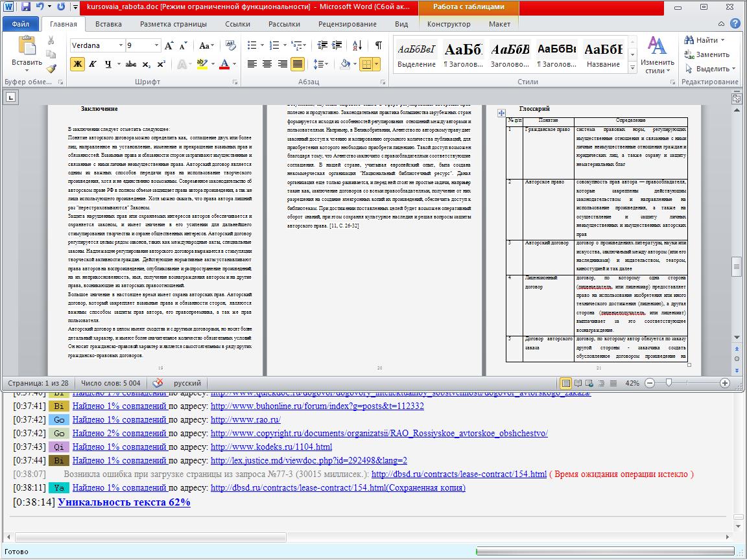Apply a numbered list
Viewport: 747px width, 560px height.
[276, 45]
